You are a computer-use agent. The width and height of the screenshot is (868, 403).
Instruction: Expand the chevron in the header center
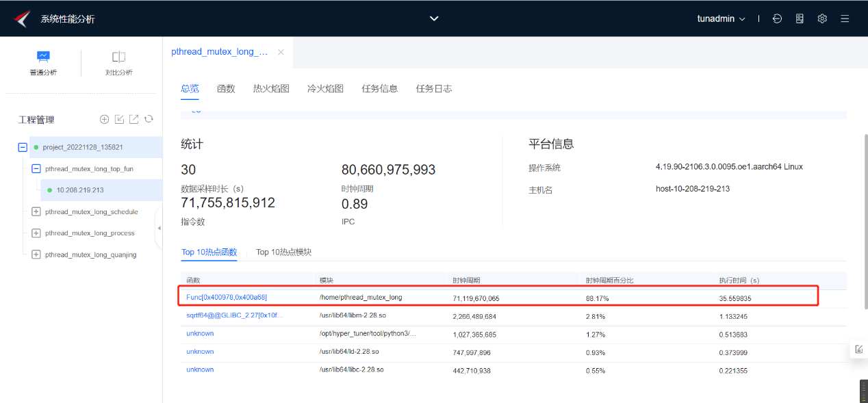tap(434, 18)
